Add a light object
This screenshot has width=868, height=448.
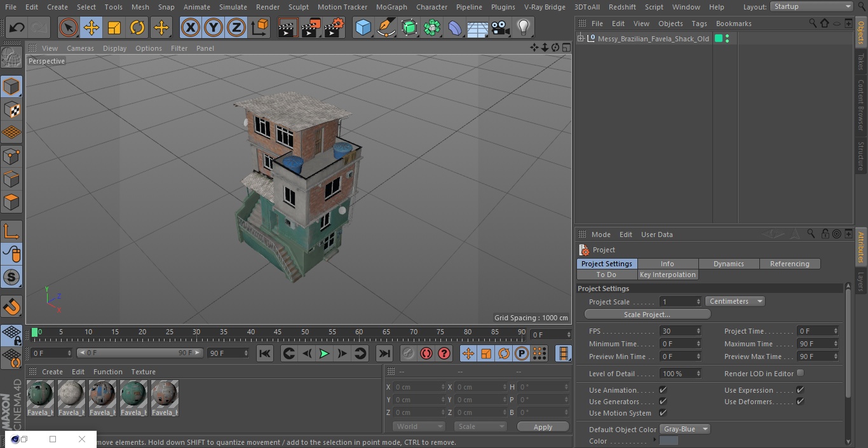[523, 27]
